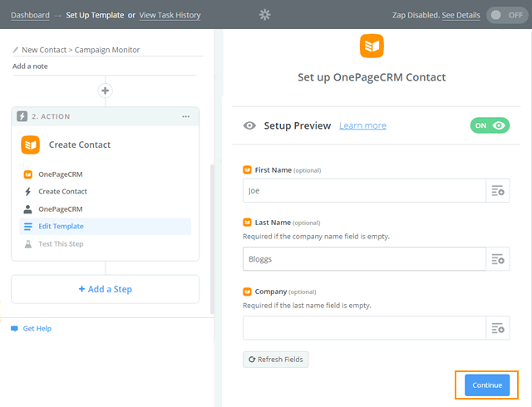
Task: Click the Set Up Template breadcrumb text
Action: click(x=95, y=15)
